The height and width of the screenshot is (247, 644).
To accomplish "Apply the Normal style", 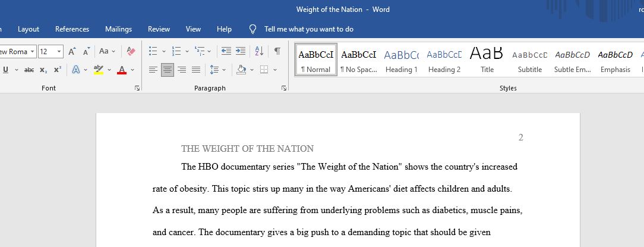I will (316, 60).
